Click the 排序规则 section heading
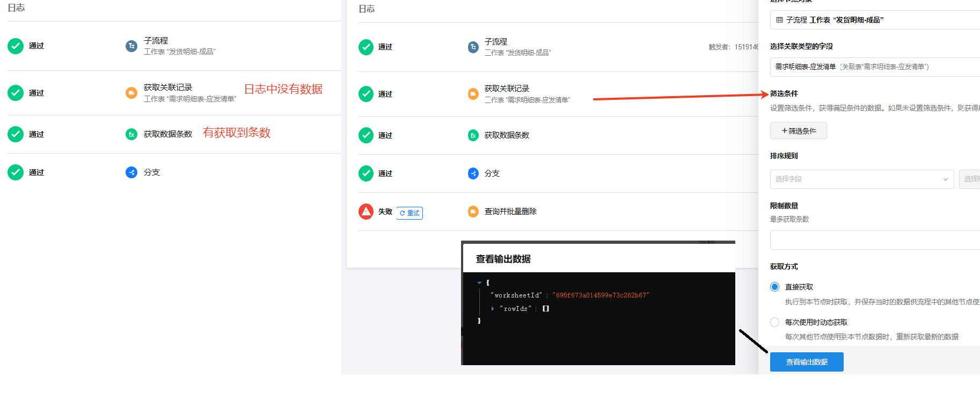Image resolution: width=980 pixels, height=399 pixels. click(784, 156)
